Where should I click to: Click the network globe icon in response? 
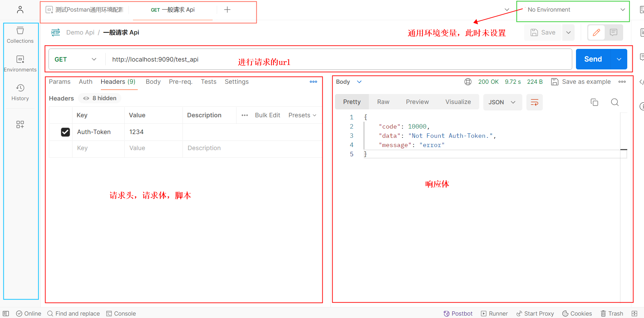(x=468, y=82)
